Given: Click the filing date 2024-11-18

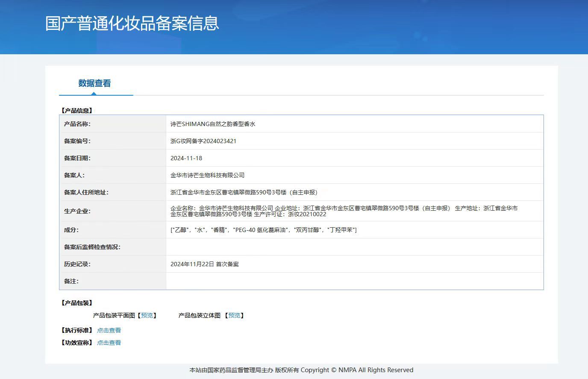Looking at the screenshot, I should click(x=186, y=158).
